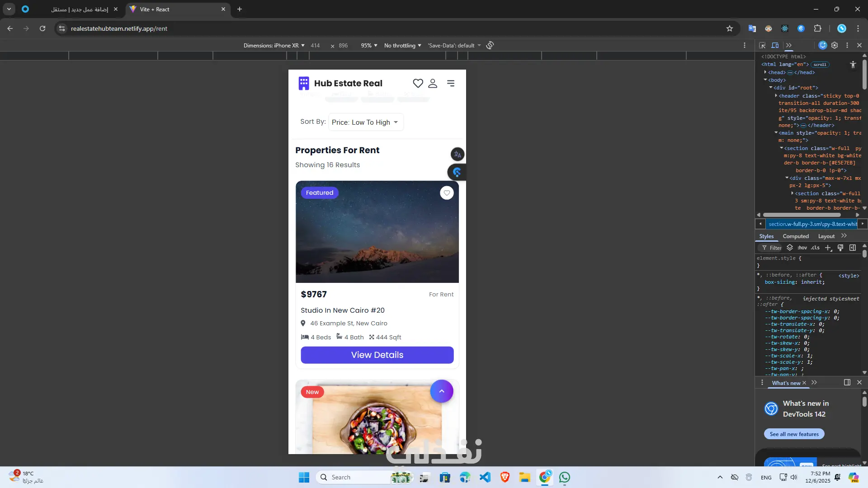Switch to the Layout tab
868x488 pixels.
(826, 236)
